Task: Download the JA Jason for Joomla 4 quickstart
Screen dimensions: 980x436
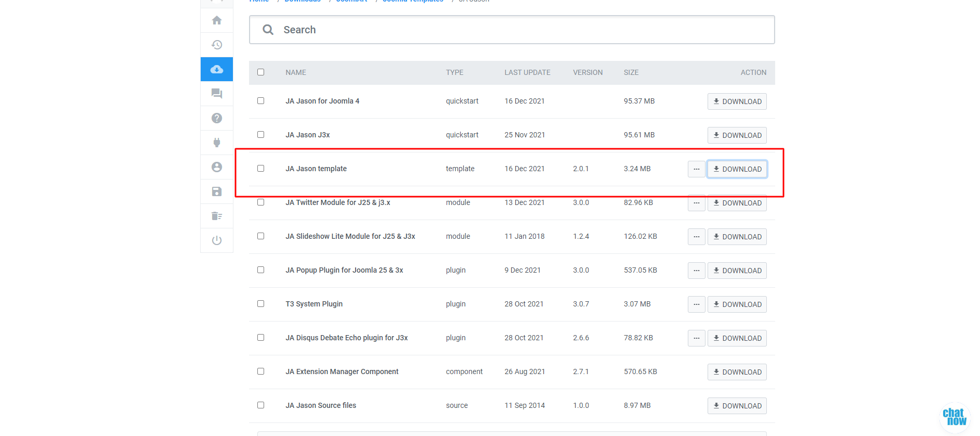Action: 737,101
